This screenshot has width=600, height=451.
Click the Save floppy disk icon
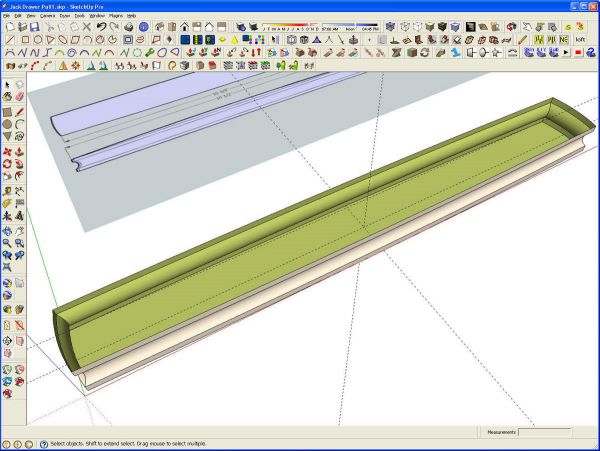click(x=35, y=27)
